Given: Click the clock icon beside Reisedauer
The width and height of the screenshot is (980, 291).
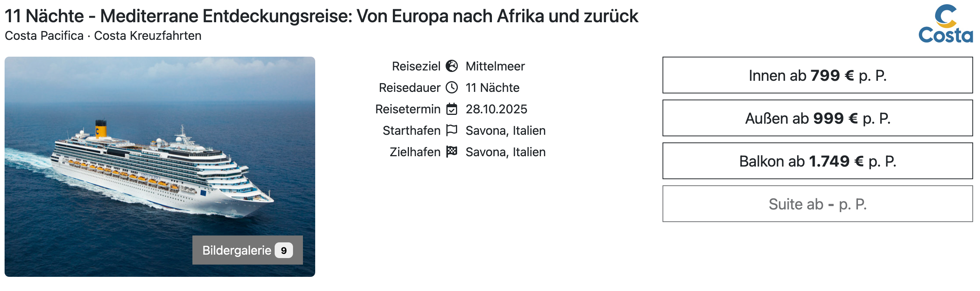Looking at the screenshot, I should pyautogui.click(x=452, y=88).
